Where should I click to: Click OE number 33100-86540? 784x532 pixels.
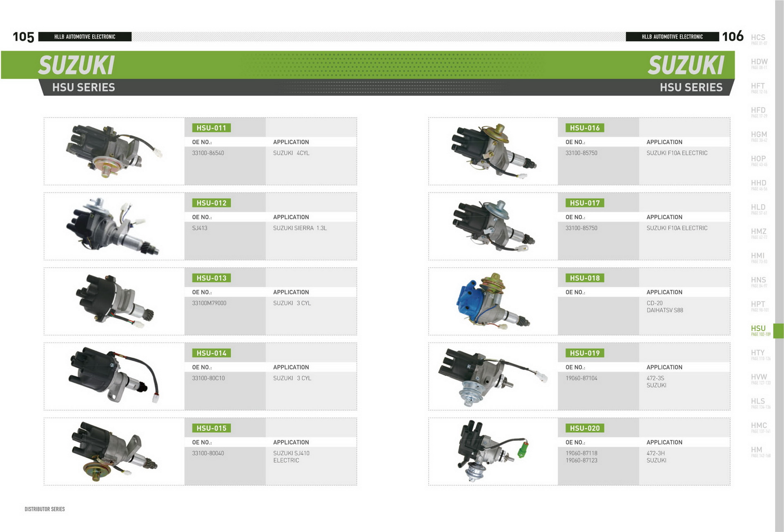[x=208, y=153]
